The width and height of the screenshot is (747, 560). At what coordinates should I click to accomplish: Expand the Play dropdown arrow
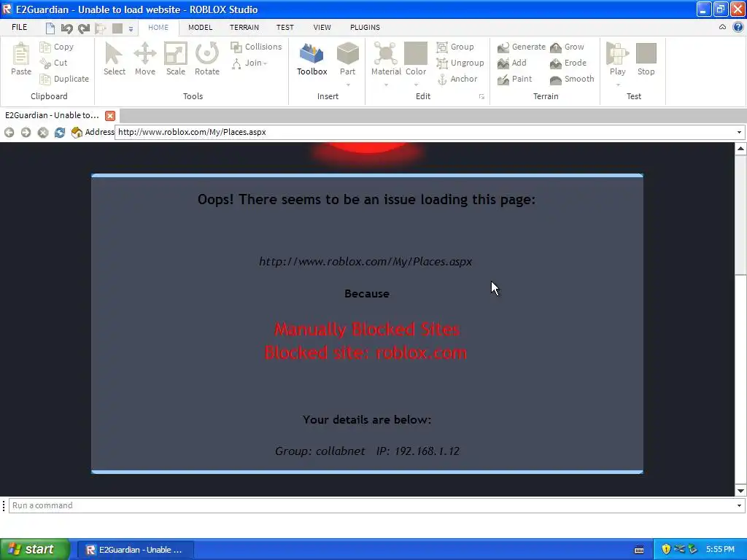618,85
